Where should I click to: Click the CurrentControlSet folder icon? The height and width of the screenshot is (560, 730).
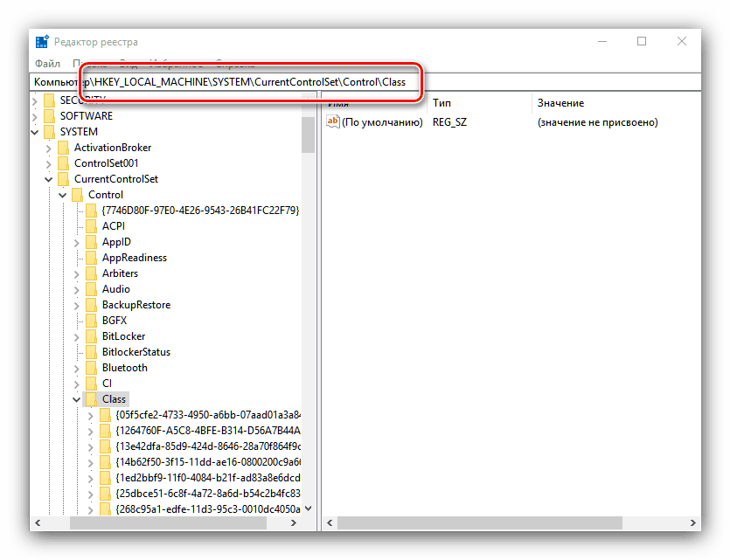coord(63,179)
